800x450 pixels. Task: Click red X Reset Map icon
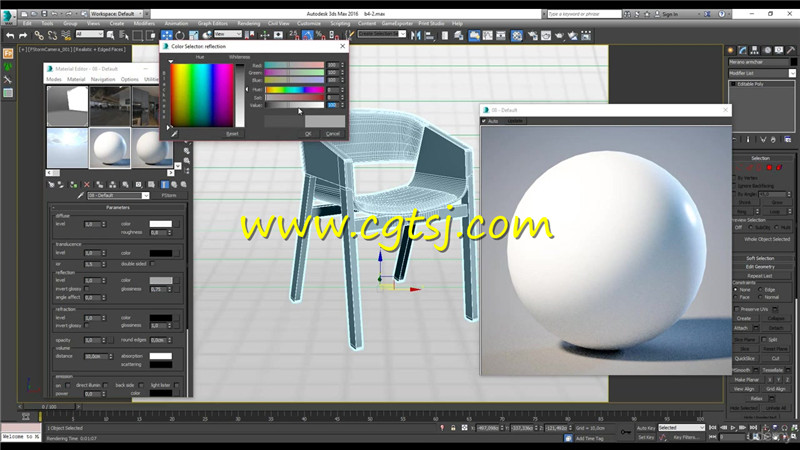87,185
